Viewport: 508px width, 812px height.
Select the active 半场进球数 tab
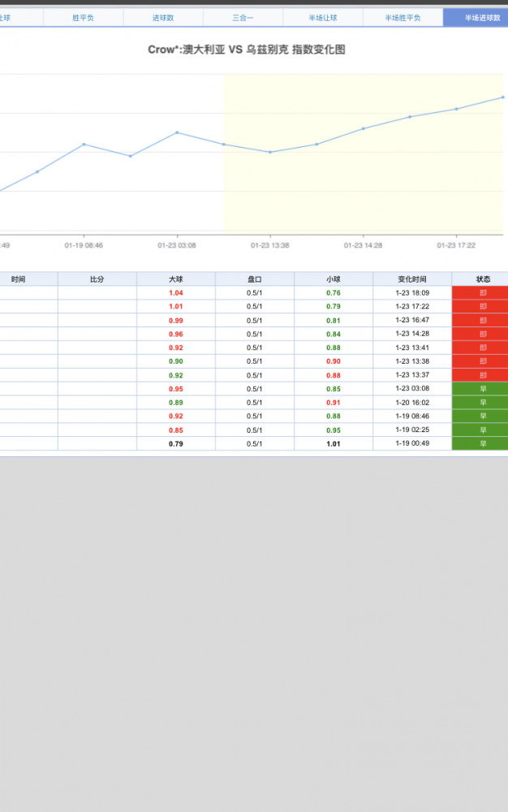pos(476,18)
